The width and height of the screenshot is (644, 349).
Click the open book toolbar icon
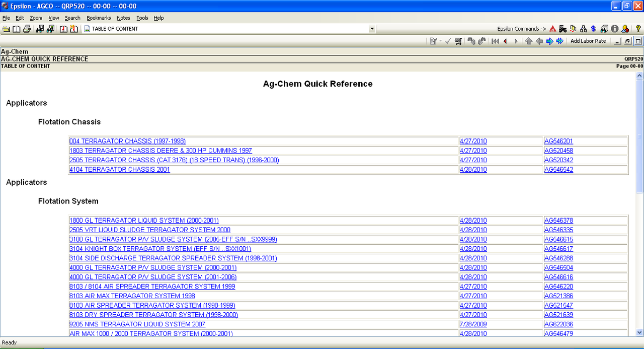tap(17, 29)
